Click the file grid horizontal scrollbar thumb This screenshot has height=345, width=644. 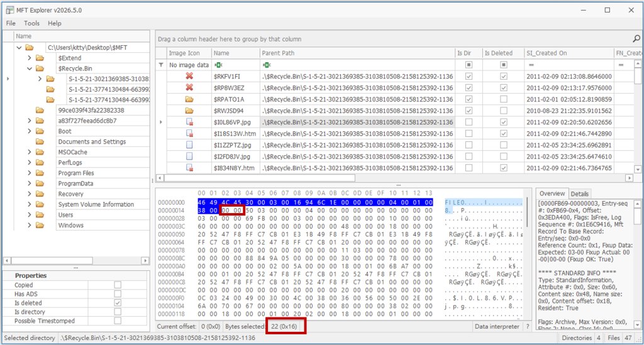(260, 178)
